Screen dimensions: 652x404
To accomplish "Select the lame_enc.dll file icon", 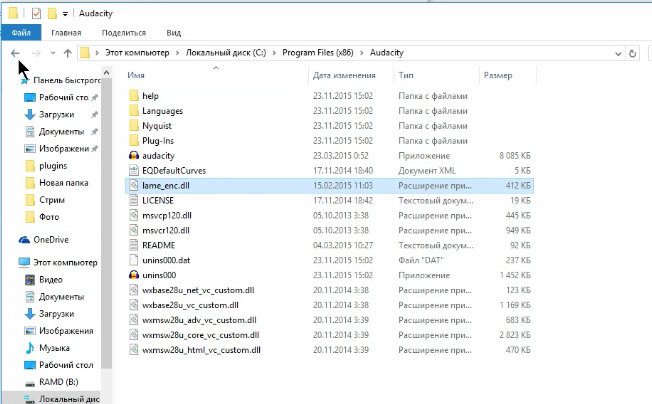I will coord(133,185).
